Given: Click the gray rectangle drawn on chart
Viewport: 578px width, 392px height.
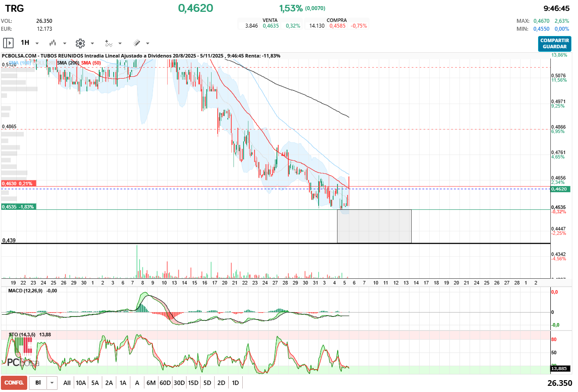Looking at the screenshot, I should [x=374, y=226].
